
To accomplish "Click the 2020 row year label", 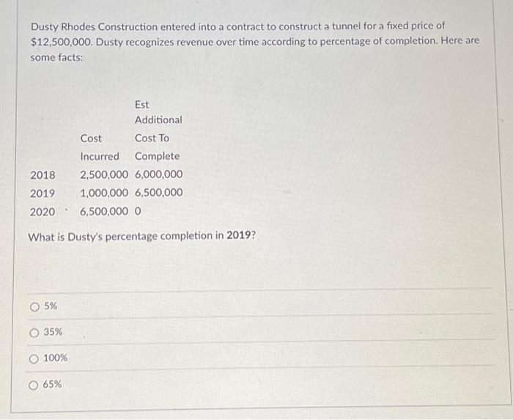I will 43,211.
